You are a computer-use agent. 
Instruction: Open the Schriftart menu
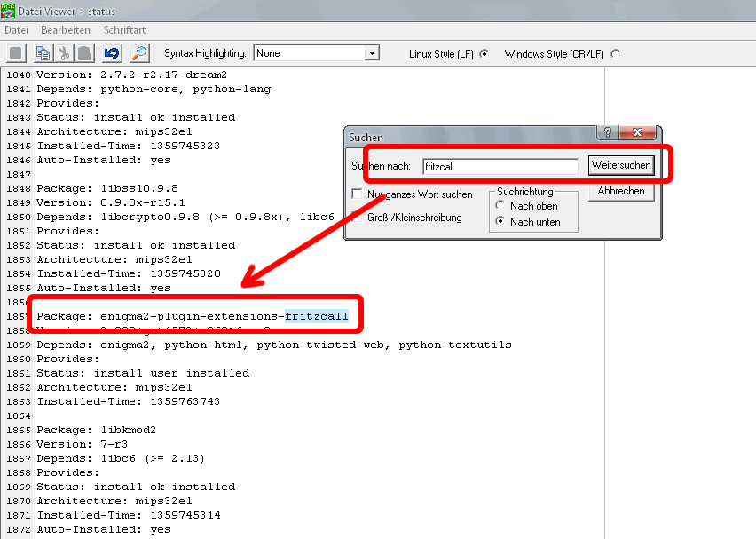click(x=124, y=30)
